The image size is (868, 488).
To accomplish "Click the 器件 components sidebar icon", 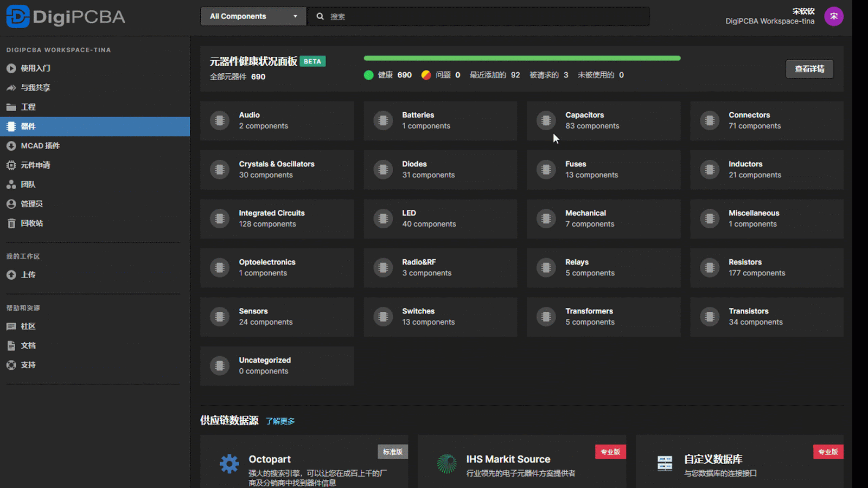I will pyautogui.click(x=11, y=126).
